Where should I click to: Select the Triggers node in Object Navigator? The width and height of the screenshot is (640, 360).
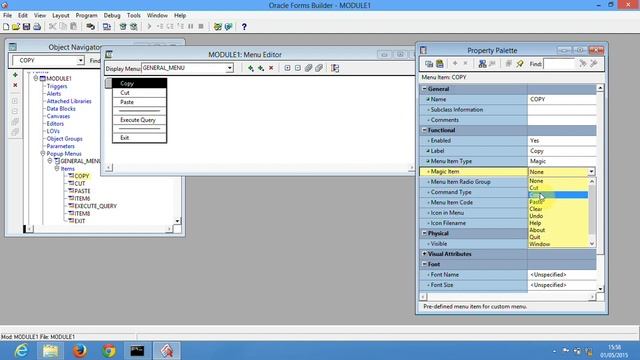tap(57, 86)
